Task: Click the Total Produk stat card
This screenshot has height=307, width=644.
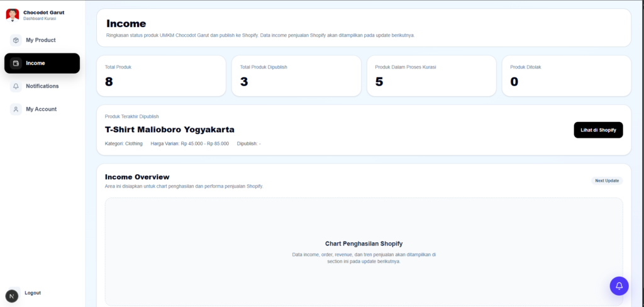Action: point(161,75)
